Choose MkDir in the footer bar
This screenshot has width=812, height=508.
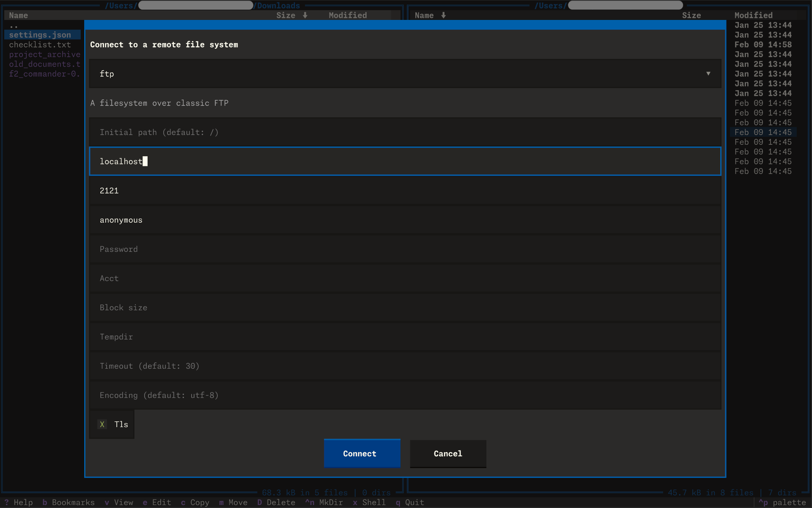(x=324, y=502)
